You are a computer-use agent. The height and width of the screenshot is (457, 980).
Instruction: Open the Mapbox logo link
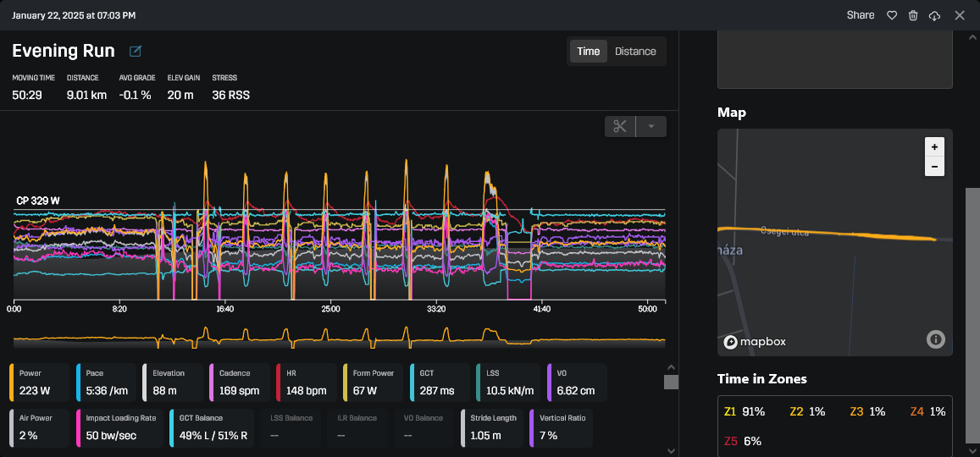(x=755, y=342)
